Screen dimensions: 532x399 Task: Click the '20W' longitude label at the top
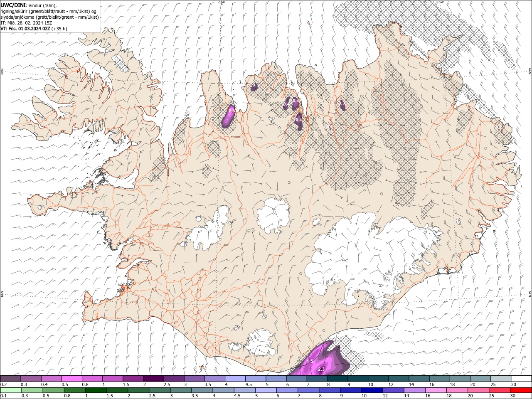pyautogui.click(x=221, y=2)
